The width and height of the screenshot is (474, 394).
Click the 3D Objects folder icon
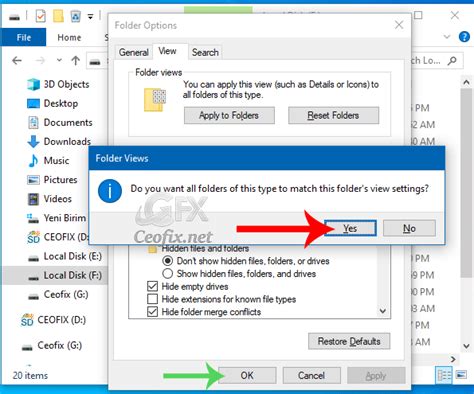click(33, 84)
